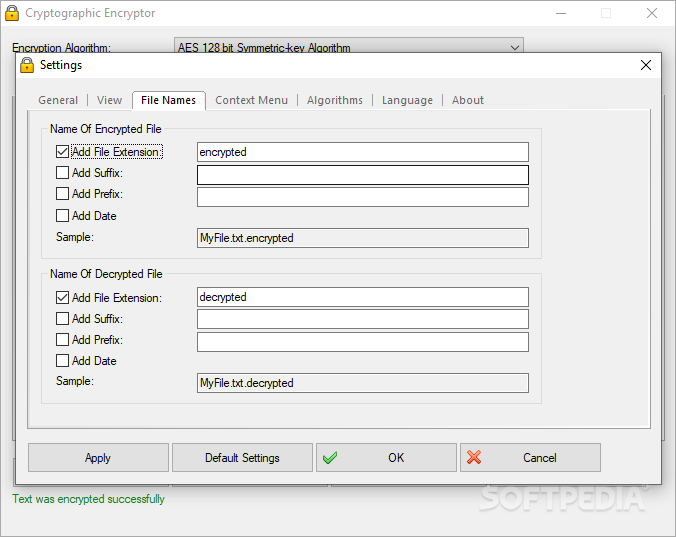The width and height of the screenshot is (676, 537).
Task: Click the encrypted file prefix field
Action: pyautogui.click(x=363, y=197)
